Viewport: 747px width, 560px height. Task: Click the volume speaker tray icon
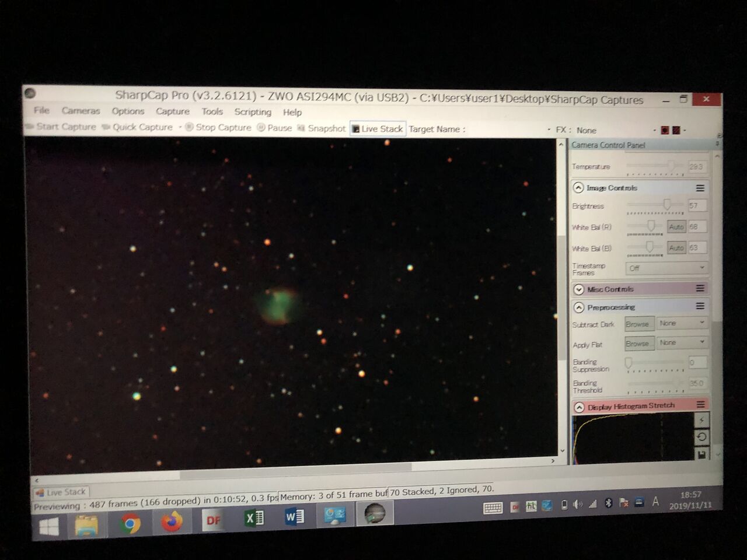click(x=578, y=505)
